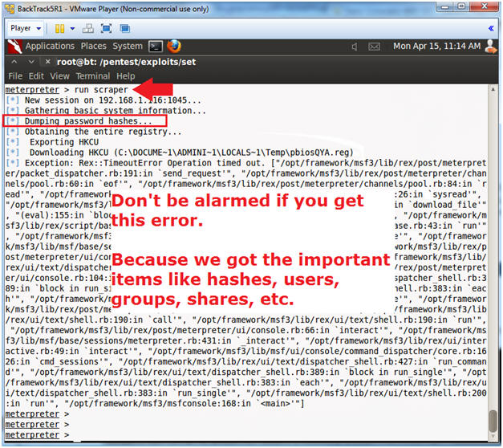The height and width of the screenshot is (448, 503).
Task: Minimize the VMware Player window
Action: (445, 7)
